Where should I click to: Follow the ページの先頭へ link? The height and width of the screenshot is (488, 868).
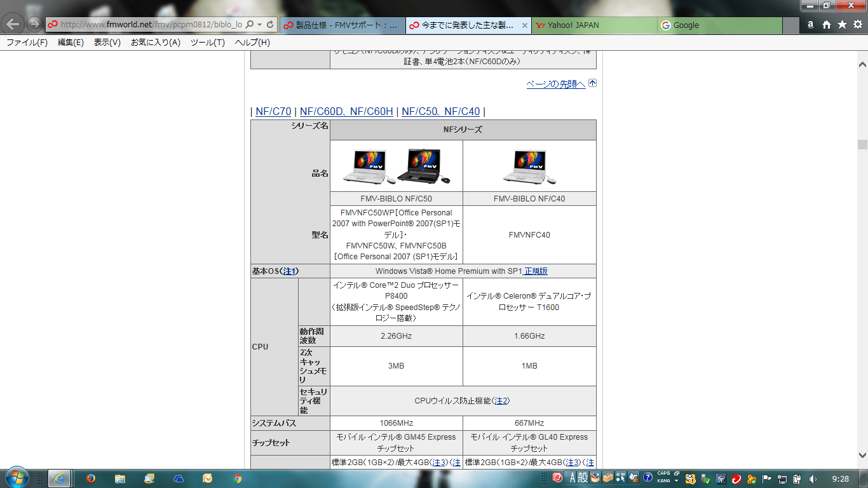[556, 84]
